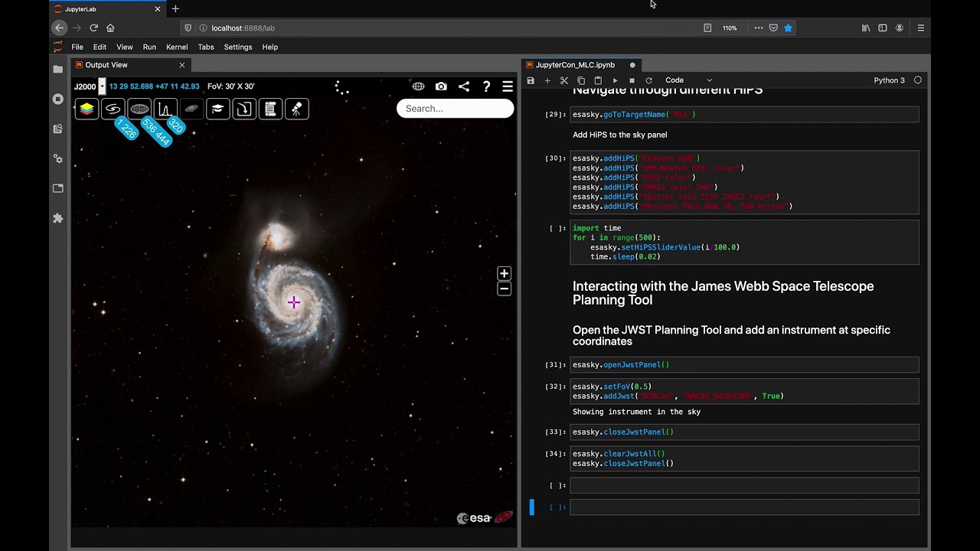Open ESASky help question mark
The image size is (980, 551).
(486, 86)
